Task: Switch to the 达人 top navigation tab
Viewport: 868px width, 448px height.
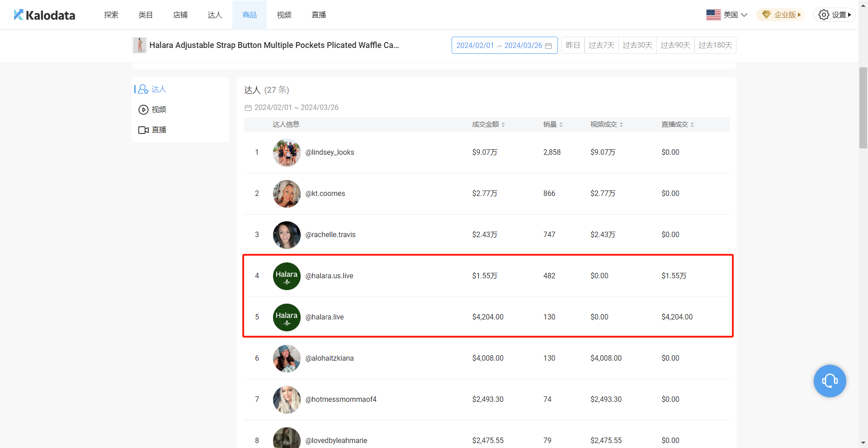Action: (x=215, y=15)
